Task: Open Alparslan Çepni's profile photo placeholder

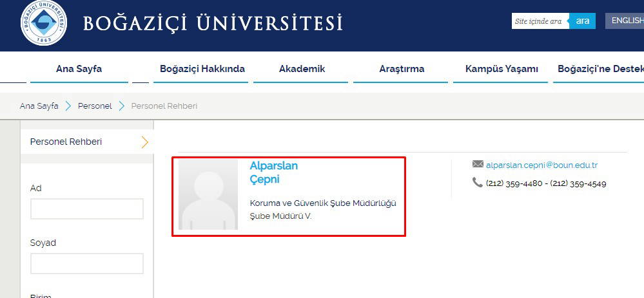Action: [208, 194]
